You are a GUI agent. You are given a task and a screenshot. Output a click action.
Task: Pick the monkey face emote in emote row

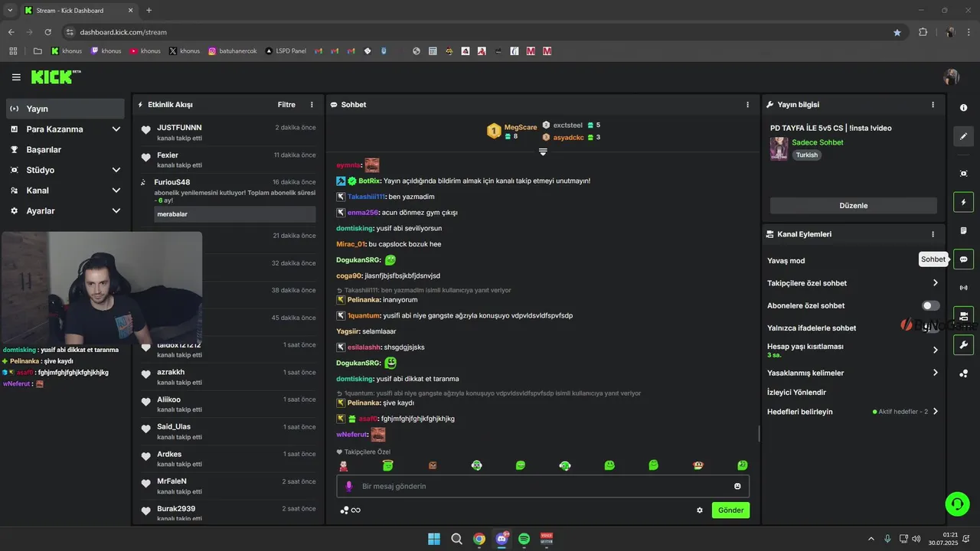698,465
